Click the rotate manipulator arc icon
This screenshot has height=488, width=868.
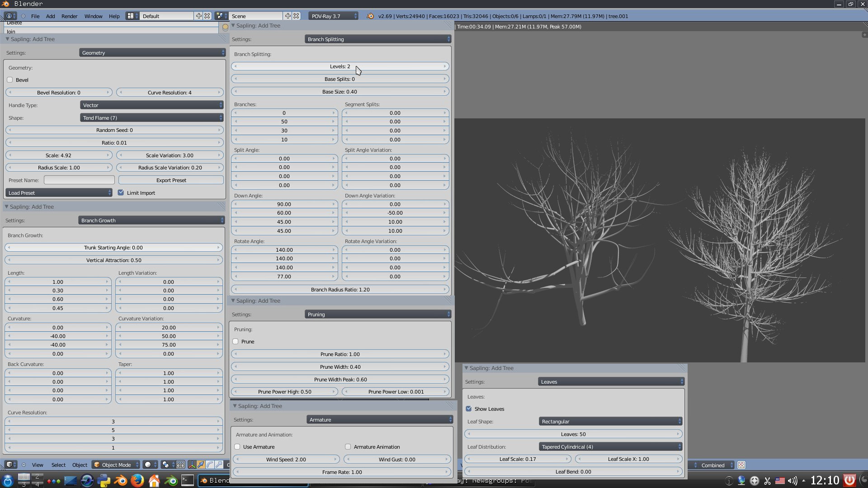pyautogui.click(x=210, y=465)
